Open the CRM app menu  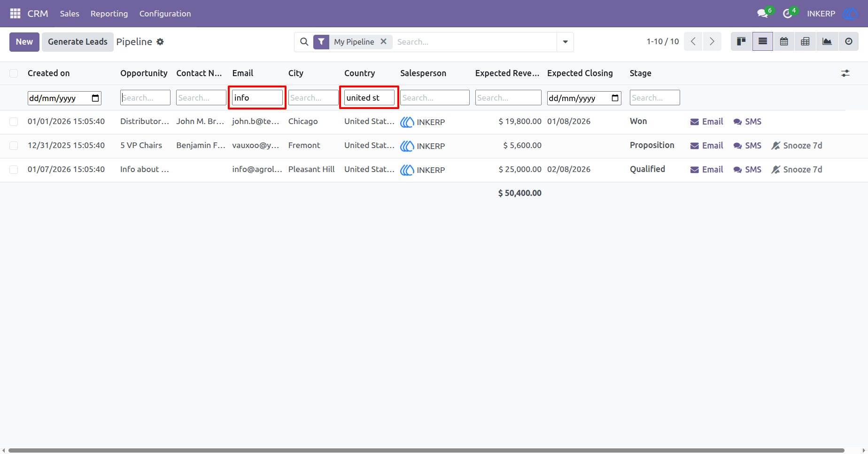tap(38, 14)
